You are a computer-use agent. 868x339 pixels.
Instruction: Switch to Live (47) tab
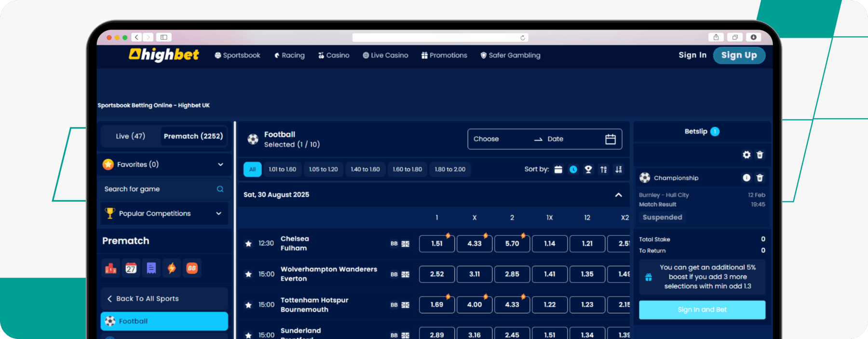[131, 136]
